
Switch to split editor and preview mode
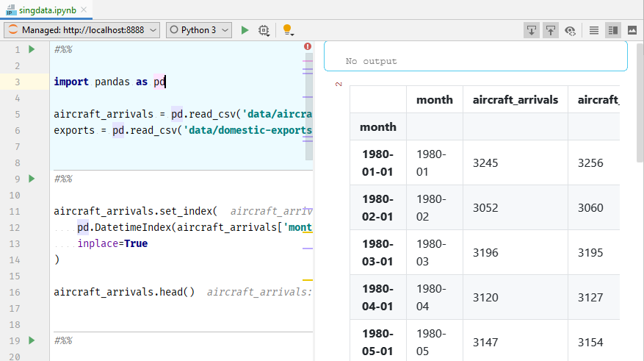coord(613,30)
